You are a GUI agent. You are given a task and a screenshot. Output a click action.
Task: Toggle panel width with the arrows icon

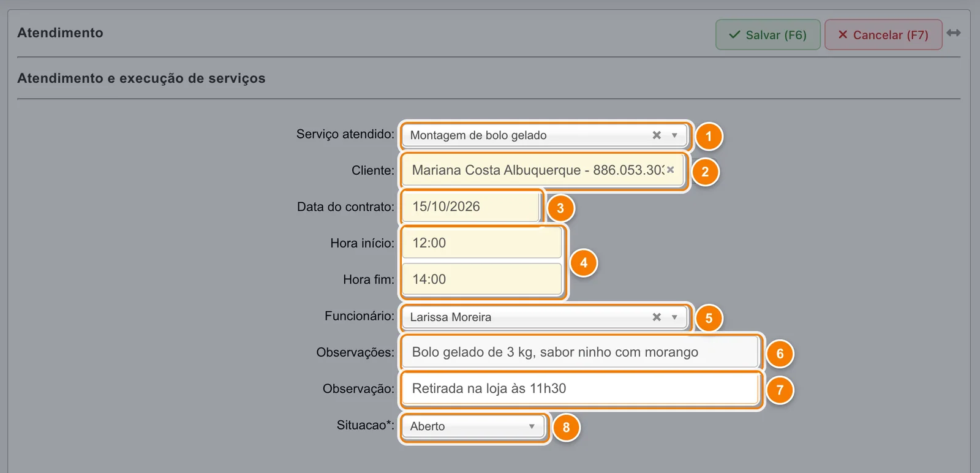click(954, 33)
